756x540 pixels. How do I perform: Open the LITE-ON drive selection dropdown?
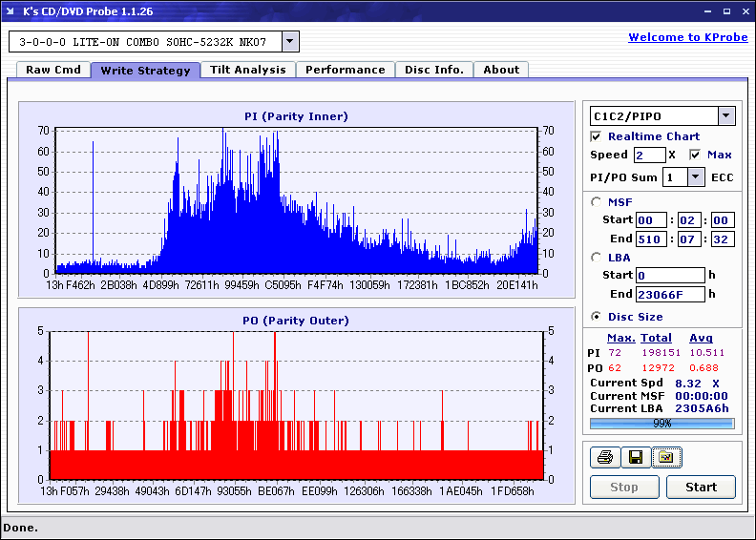tap(290, 42)
